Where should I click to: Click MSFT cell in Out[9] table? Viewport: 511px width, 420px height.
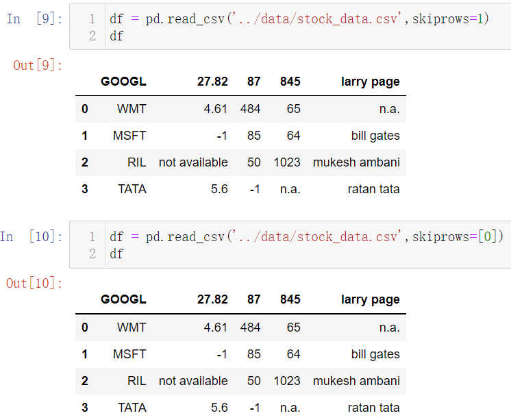click(129, 136)
